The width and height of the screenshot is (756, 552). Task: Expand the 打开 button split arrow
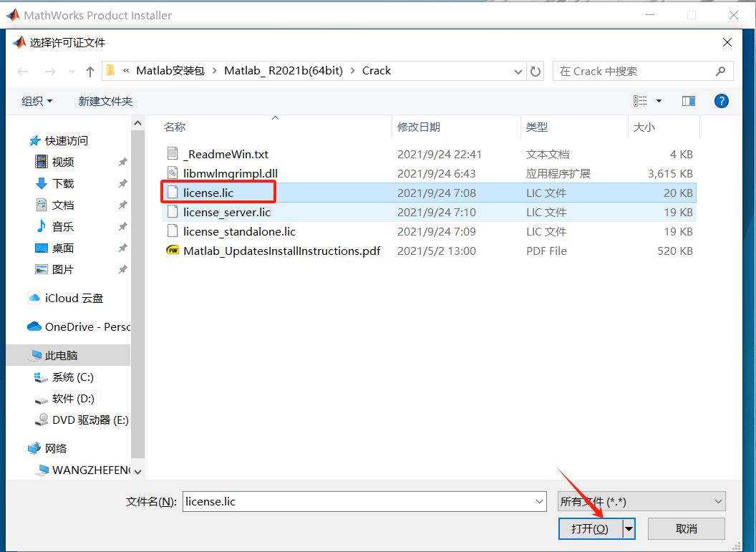(629, 529)
